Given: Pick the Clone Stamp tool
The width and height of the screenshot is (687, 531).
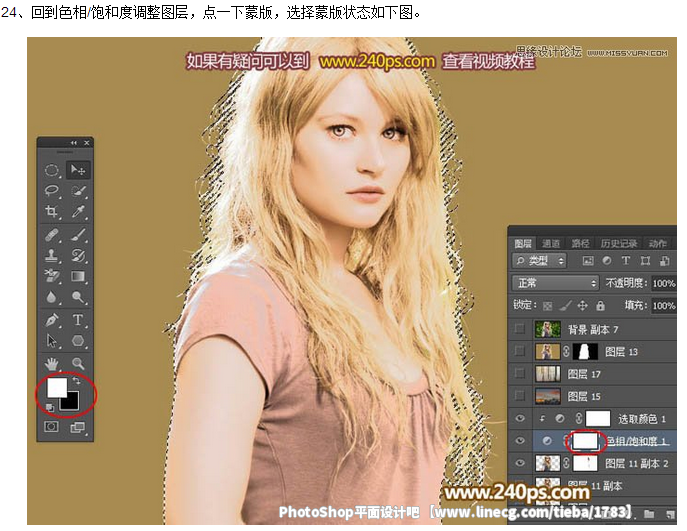Looking at the screenshot, I should click(x=52, y=255).
